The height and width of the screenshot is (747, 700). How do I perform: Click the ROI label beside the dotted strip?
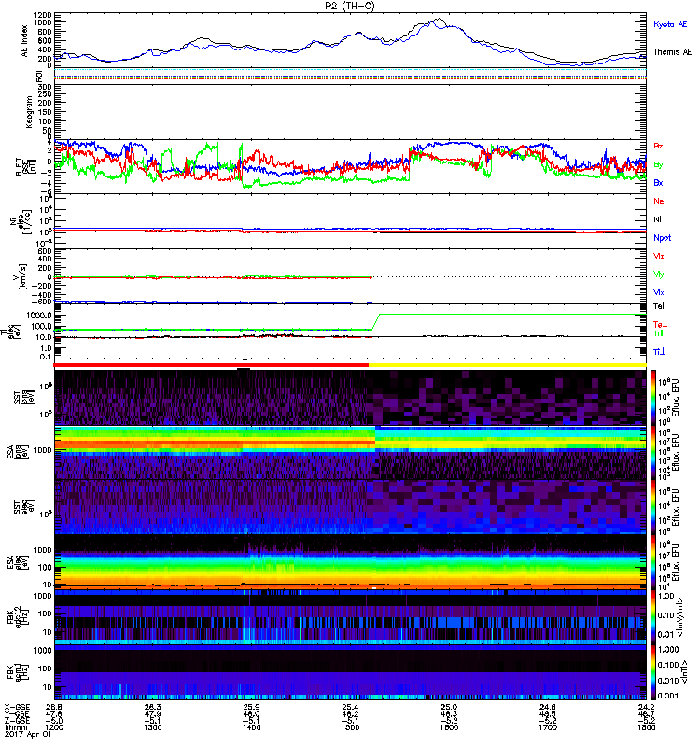(39, 76)
